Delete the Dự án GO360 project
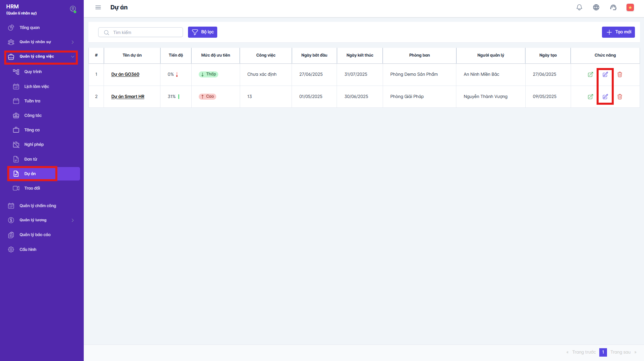 619,74
